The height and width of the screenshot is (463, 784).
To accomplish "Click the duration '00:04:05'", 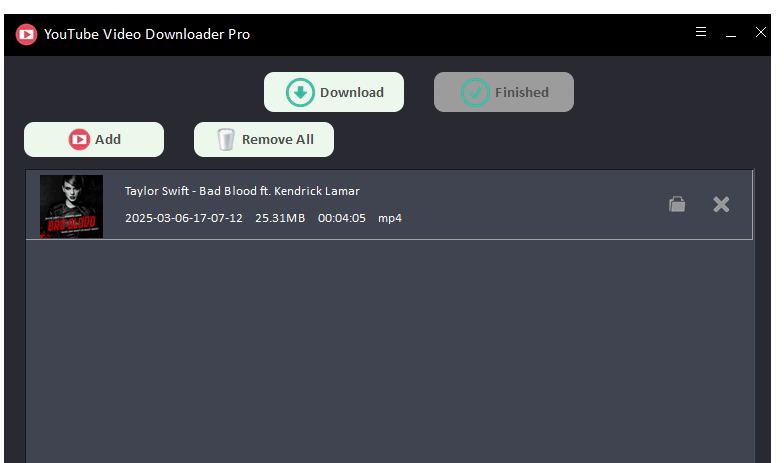I will [x=342, y=218].
